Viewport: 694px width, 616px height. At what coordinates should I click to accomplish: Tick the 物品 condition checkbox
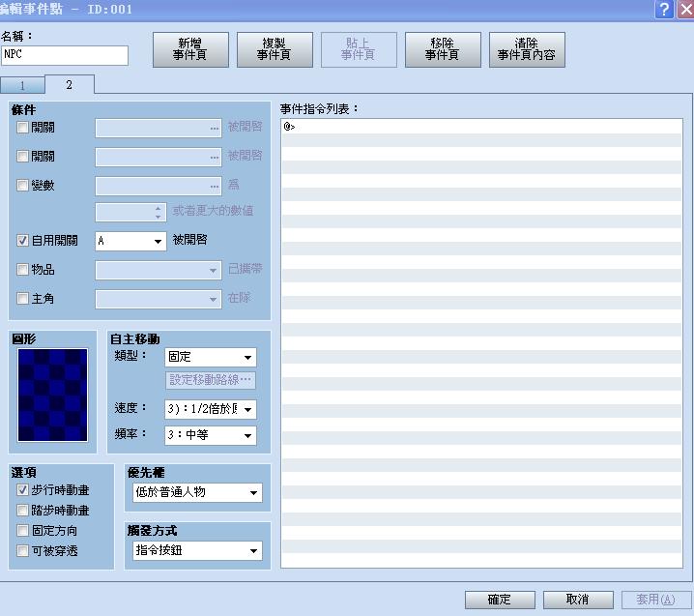[x=22, y=269]
